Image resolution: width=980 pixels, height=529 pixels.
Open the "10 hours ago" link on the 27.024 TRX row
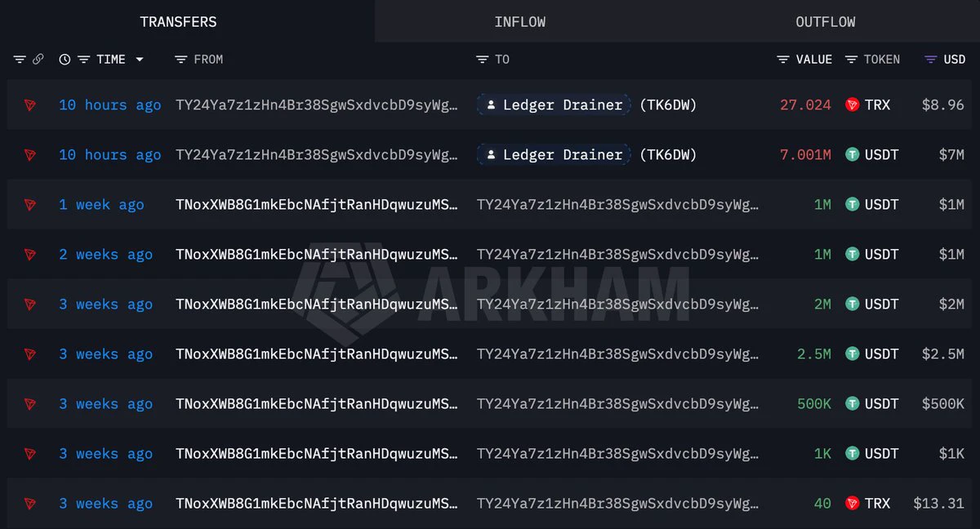click(x=110, y=105)
